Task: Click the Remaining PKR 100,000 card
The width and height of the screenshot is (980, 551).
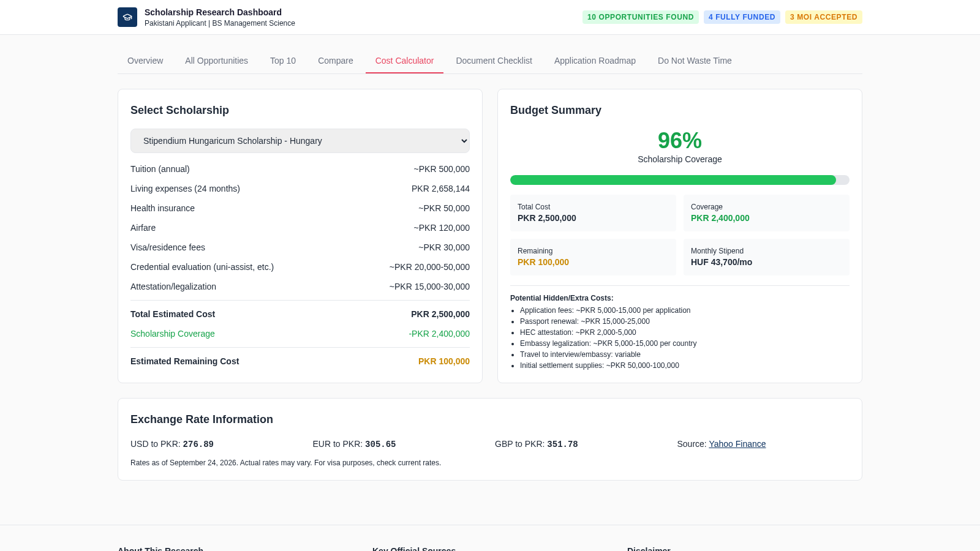Action: point(593,257)
